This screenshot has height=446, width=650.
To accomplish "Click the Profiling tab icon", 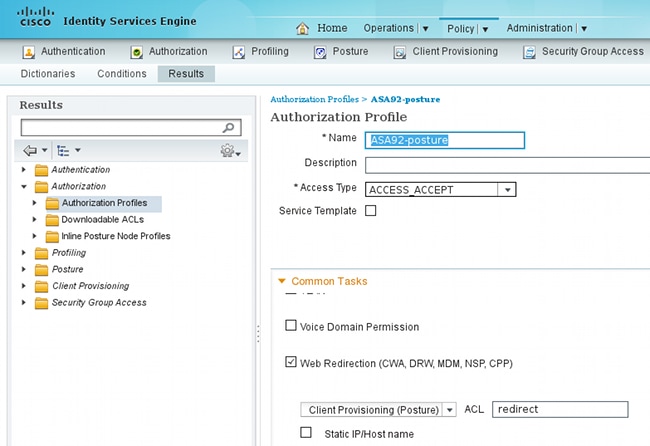I will [239, 52].
